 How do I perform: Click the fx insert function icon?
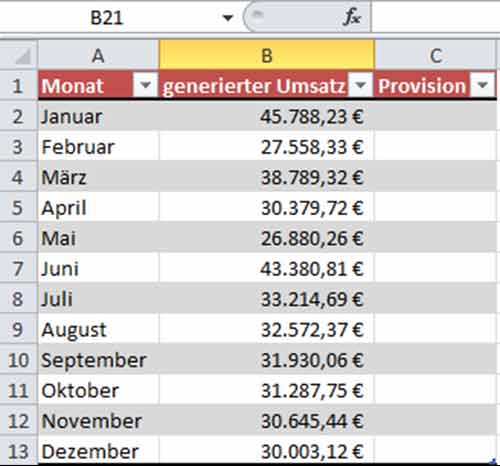coord(352,17)
